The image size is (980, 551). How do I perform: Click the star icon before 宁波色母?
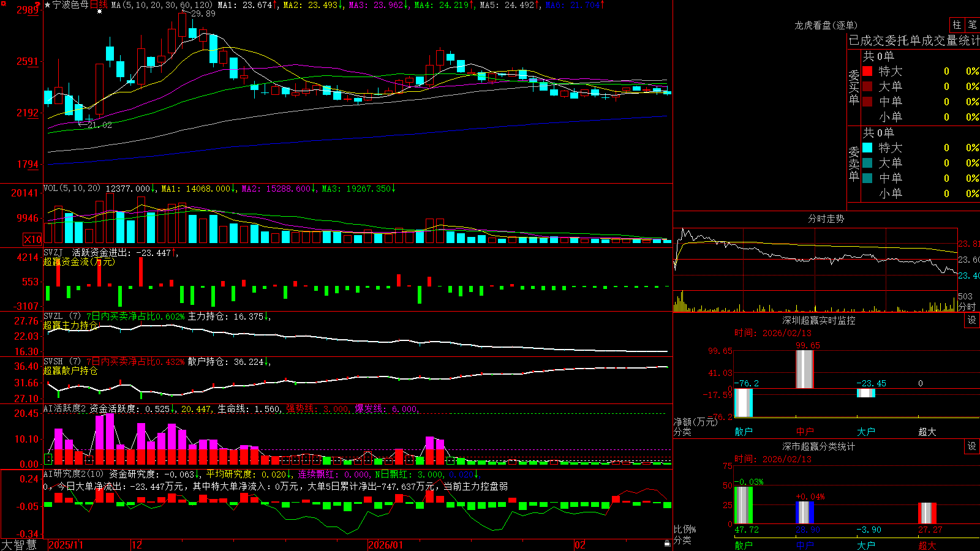(x=47, y=5)
